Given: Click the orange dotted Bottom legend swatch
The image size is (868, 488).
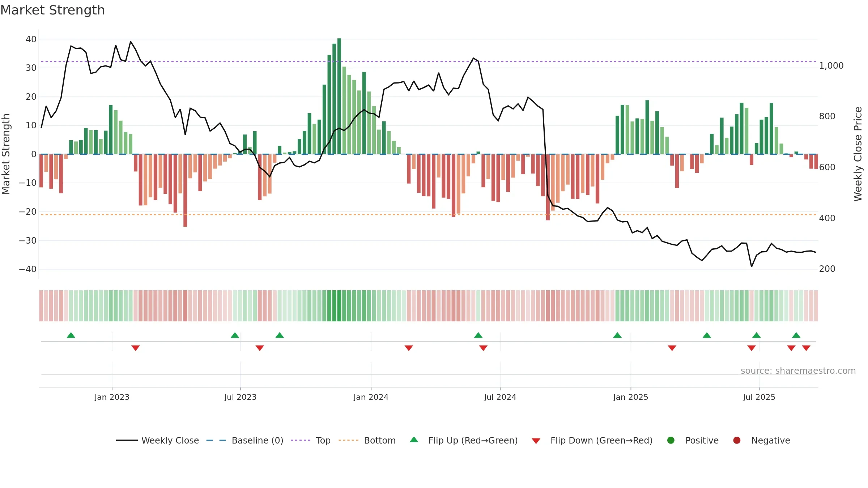Looking at the screenshot, I should (x=349, y=440).
